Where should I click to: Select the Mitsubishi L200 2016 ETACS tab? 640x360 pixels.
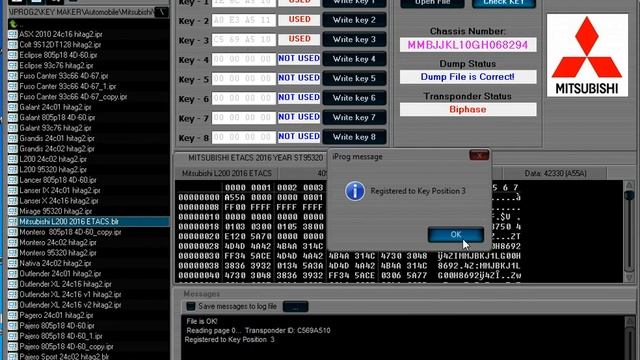[227, 173]
